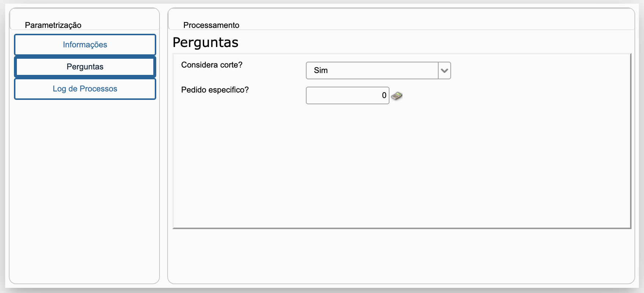Click the calculator icon beside Pedido especifico
644x293 pixels.
[396, 96]
